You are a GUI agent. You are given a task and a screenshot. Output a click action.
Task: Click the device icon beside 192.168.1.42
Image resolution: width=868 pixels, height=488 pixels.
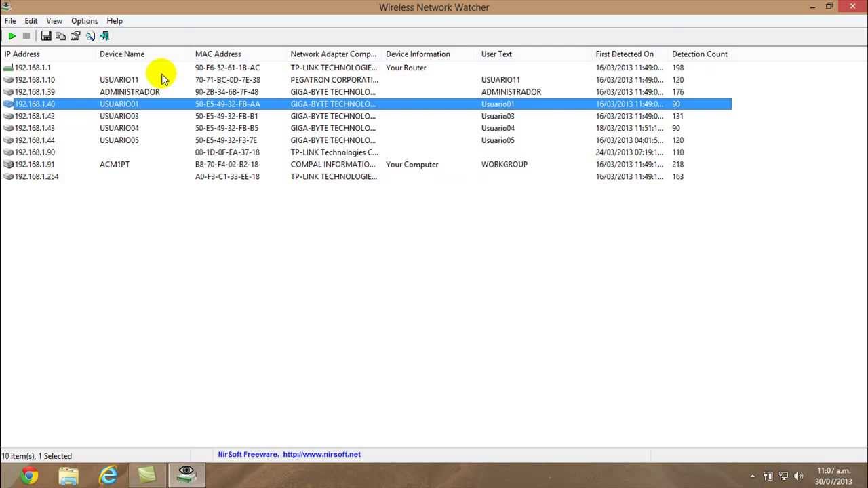point(8,116)
